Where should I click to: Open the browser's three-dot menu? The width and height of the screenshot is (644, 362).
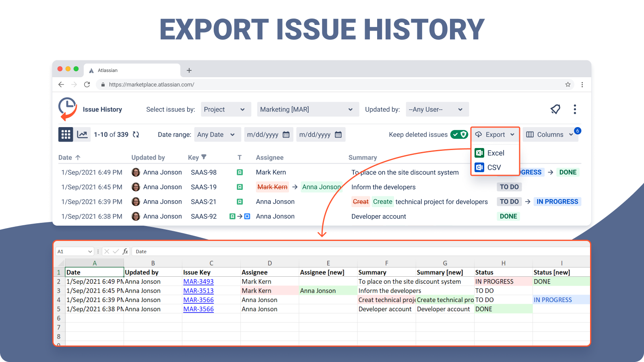pyautogui.click(x=582, y=84)
